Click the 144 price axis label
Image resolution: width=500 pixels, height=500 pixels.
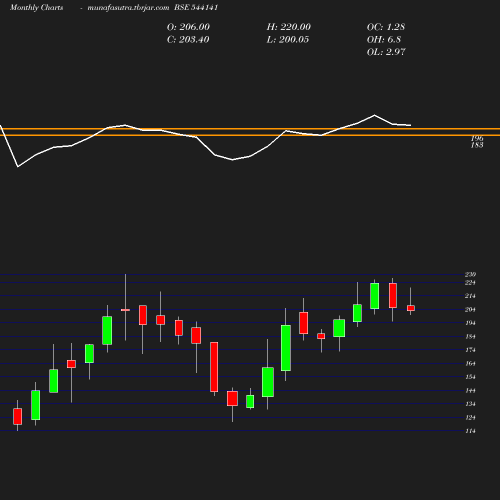[x=470, y=391]
